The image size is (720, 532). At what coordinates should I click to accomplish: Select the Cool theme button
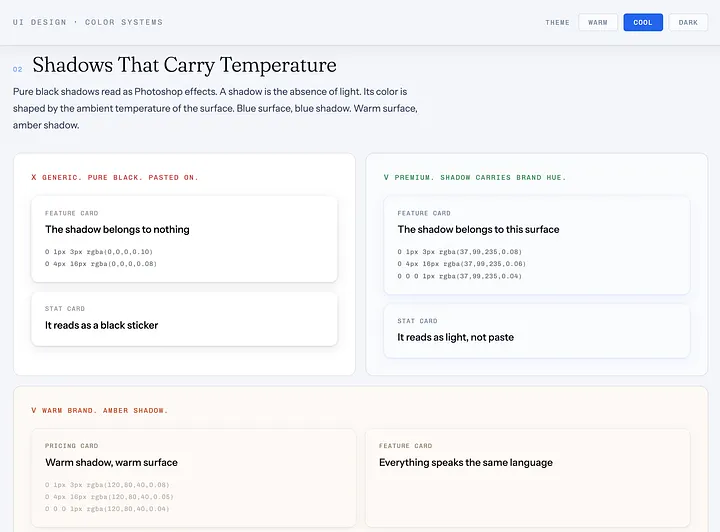point(643,22)
